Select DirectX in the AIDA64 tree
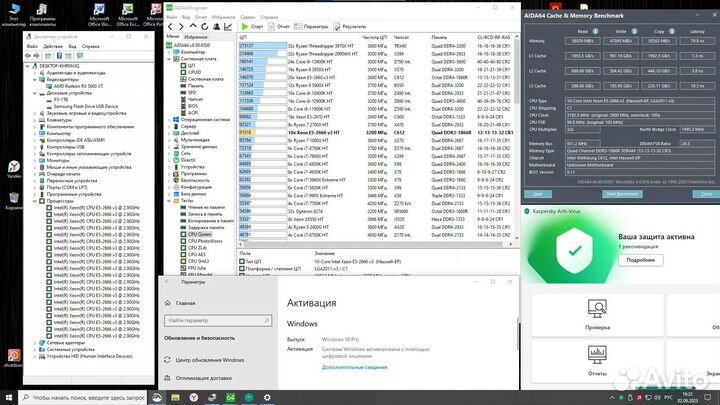Image resolution: width=720 pixels, height=405 pixels. click(188, 160)
